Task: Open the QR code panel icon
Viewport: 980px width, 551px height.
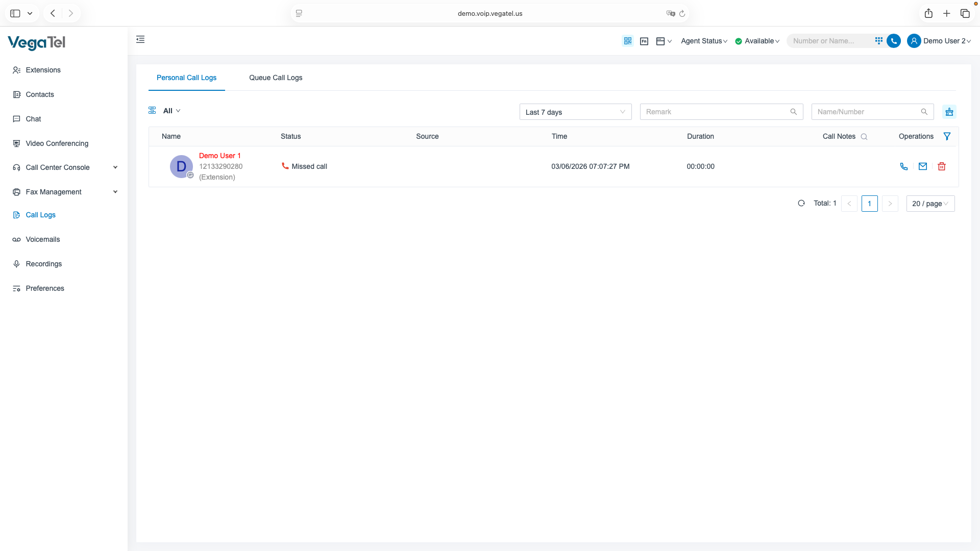Action: (x=627, y=41)
